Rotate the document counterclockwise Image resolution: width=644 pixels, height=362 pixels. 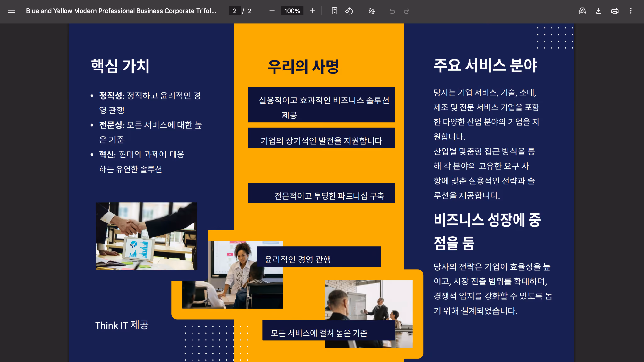349,11
